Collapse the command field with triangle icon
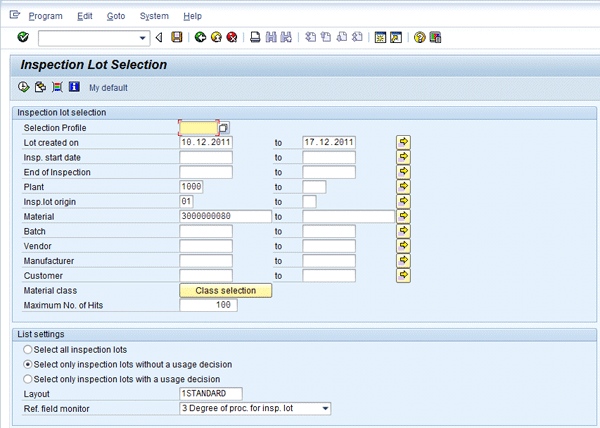600x428 pixels. [159, 37]
